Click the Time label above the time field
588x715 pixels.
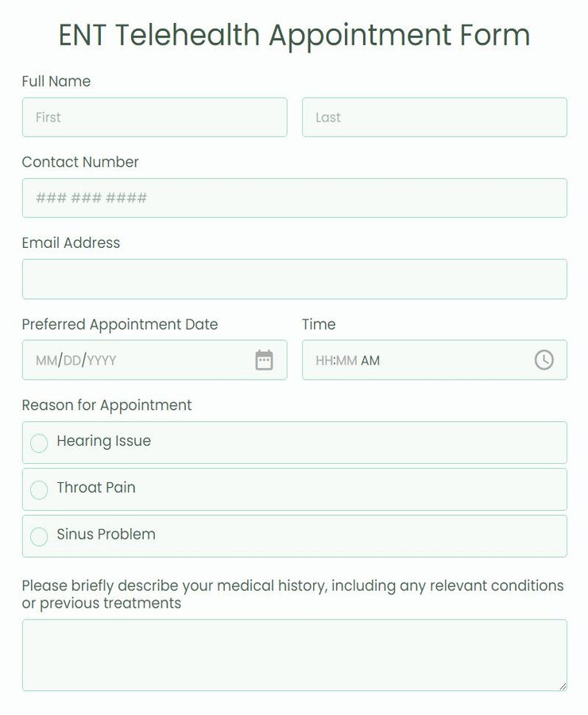point(318,324)
